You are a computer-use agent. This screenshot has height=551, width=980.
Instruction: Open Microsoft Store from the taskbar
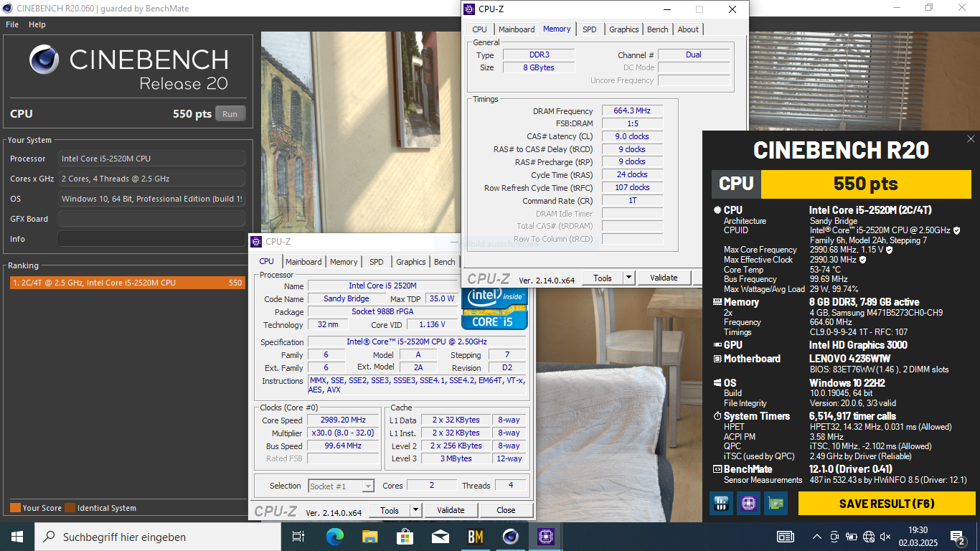point(405,536)
